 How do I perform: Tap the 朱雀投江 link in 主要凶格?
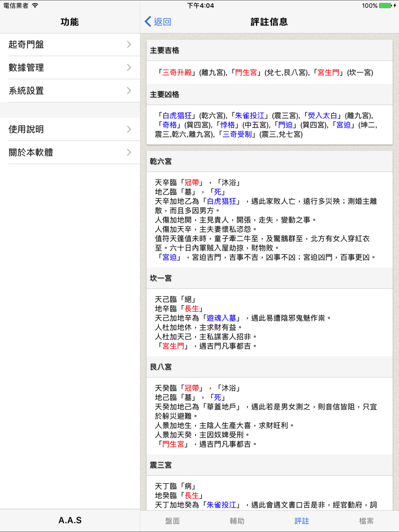(x=250, y=116)
